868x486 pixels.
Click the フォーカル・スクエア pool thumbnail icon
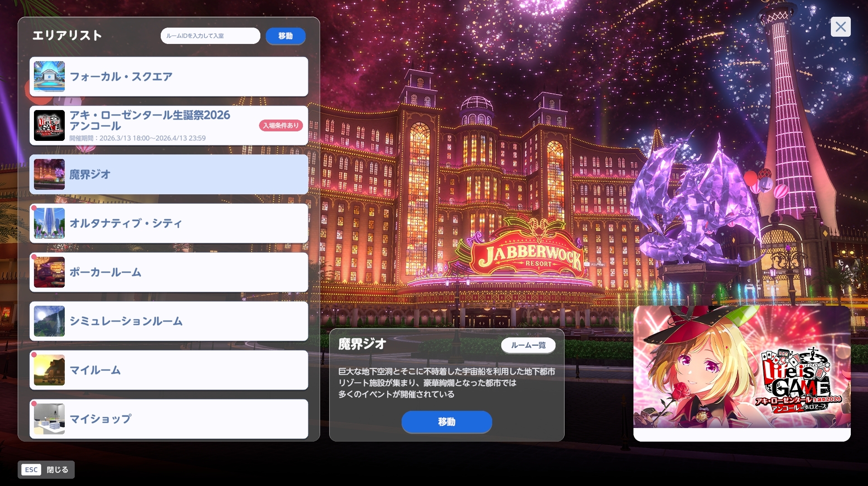pyautogui.click(x=49, y=76)
